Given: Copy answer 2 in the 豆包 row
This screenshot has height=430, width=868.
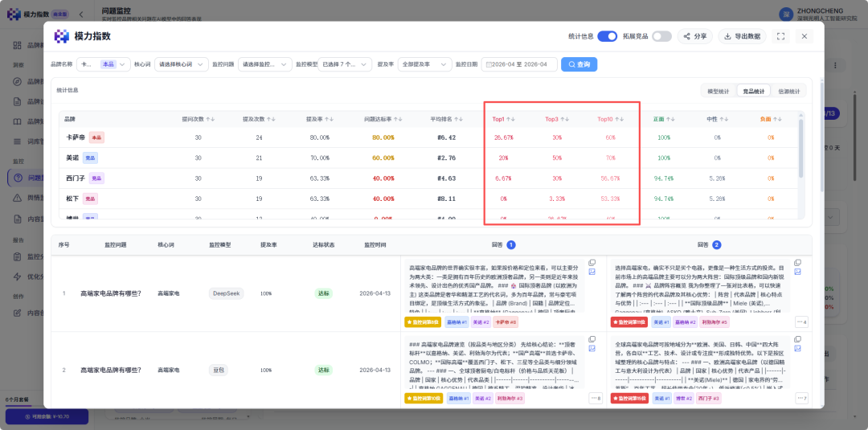Looking at the screenshot, I should (798, 338).
